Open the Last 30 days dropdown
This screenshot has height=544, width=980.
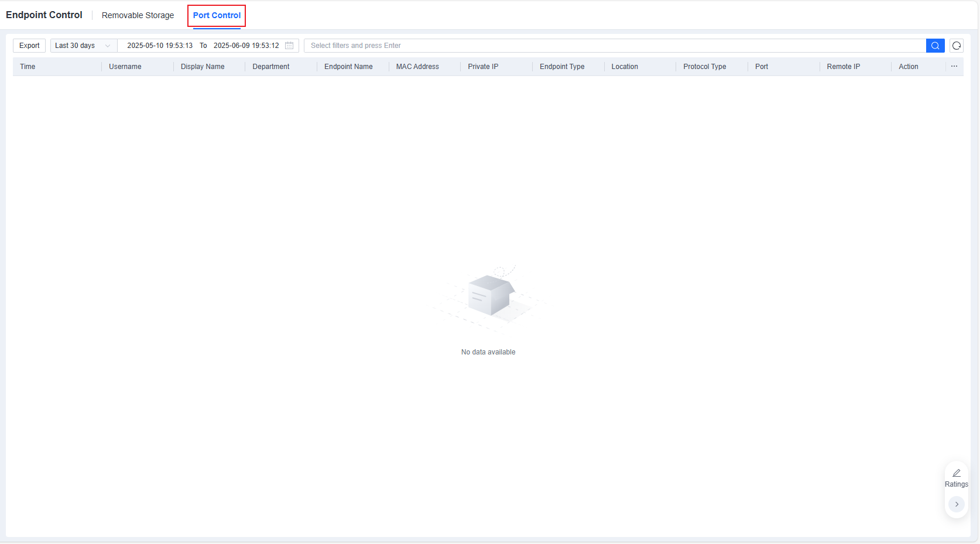[83, 46]
